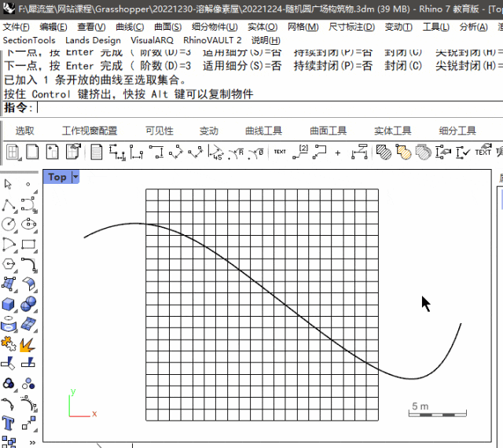The width and height of the screenshot is (503, 448).
Task: Switch to the 曲线工具 toolbar tab
Action: tap(263, 131)
